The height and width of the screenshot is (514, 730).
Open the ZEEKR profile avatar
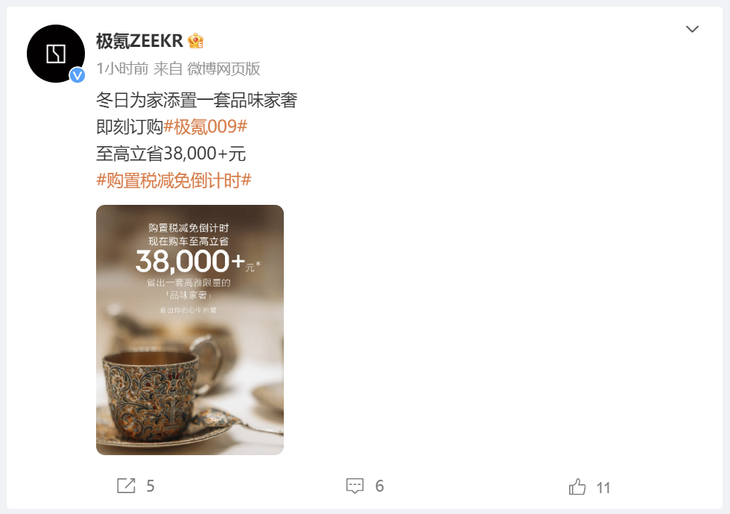tap(56, 54)
